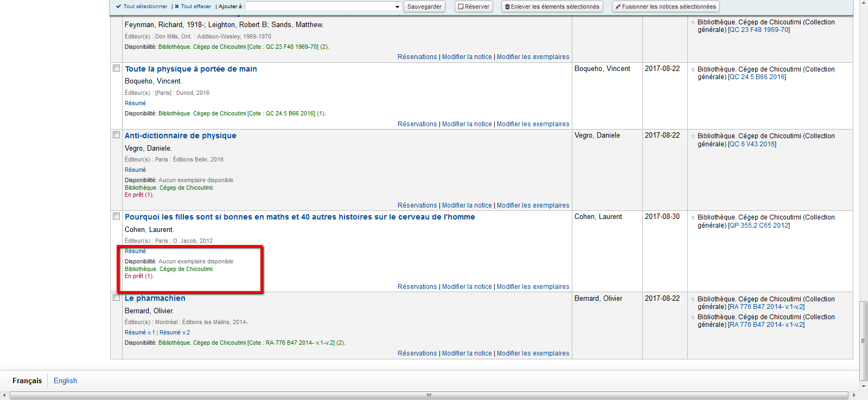This screenshot has width=868, height=400.
Task: Click En prêt (1) under Anti-dictionnaire de physique
Action: point(139,195)
